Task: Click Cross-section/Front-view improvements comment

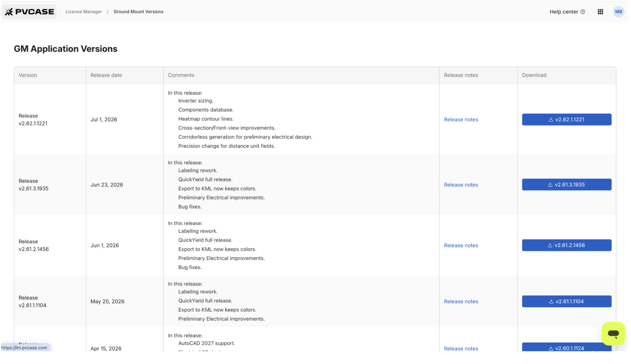Action: 227,128
